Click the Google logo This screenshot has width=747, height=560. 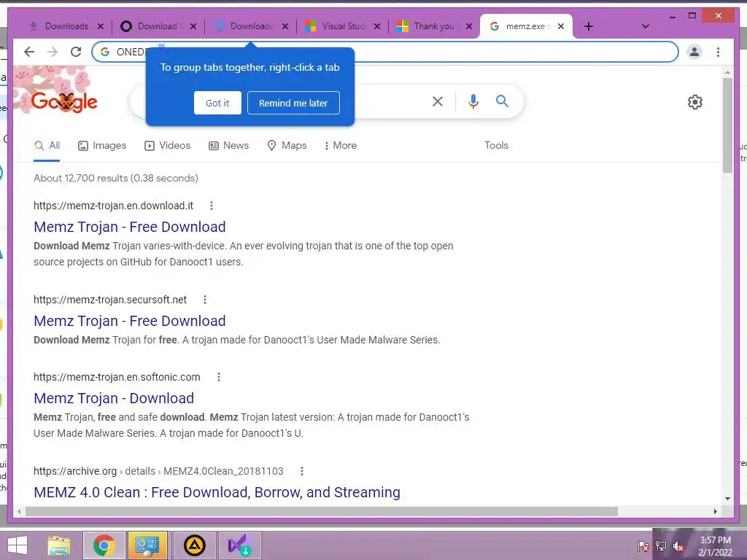[64, 101]
